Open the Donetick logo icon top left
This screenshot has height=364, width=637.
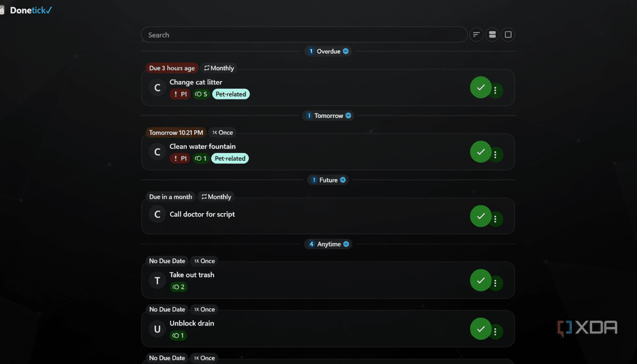pyautogui.click(x=4, y=9)
